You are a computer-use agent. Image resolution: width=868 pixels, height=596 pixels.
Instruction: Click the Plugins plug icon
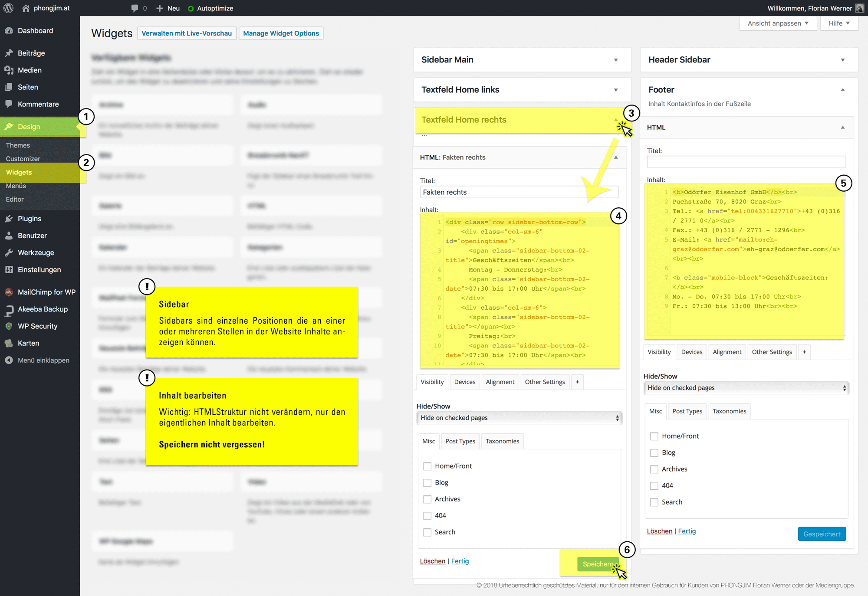coord(9,219)
